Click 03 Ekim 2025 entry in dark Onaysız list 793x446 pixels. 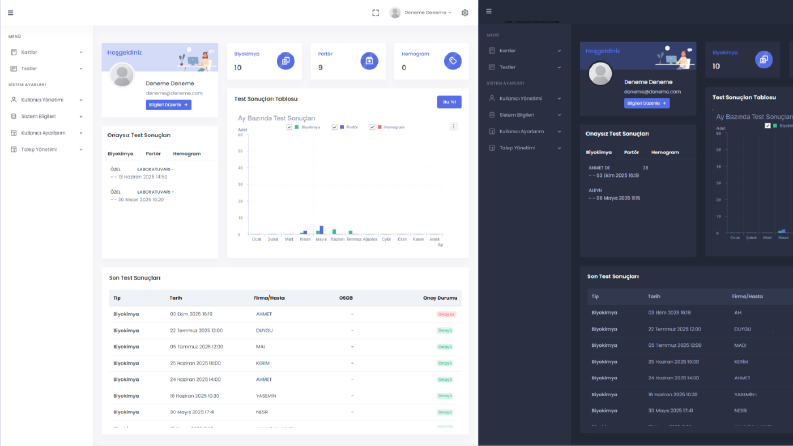click(x=619, y=172)
